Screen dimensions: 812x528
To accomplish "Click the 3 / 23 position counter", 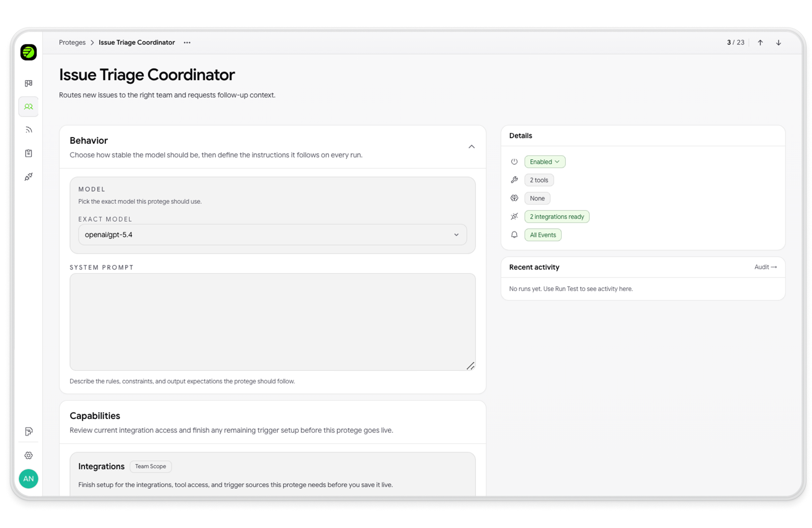I will [736, 43].
